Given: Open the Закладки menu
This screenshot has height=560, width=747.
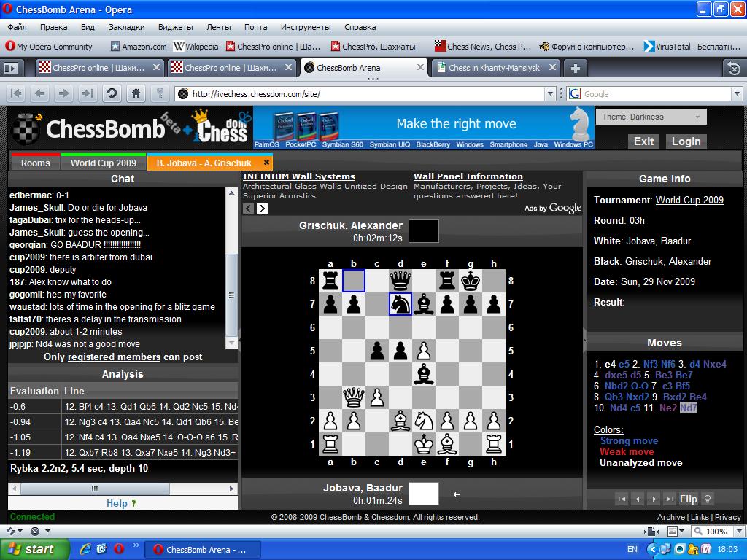Looking at the screenshot, I should pyautogui.click(x=126, y=27).
